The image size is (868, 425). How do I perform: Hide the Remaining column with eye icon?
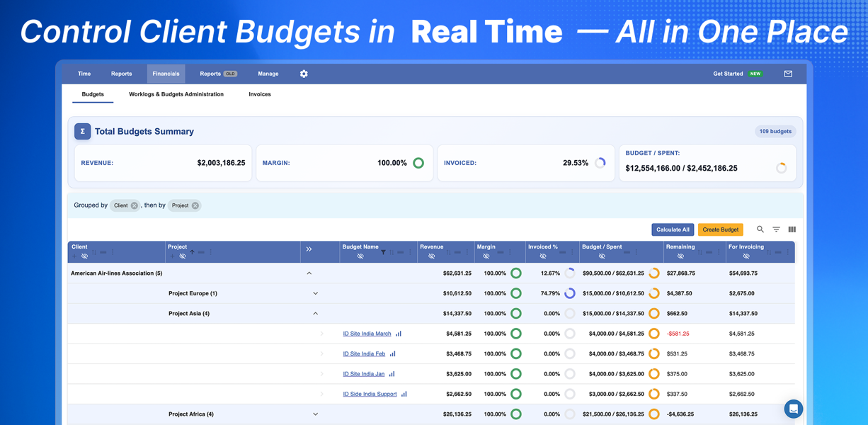point(680,256)
